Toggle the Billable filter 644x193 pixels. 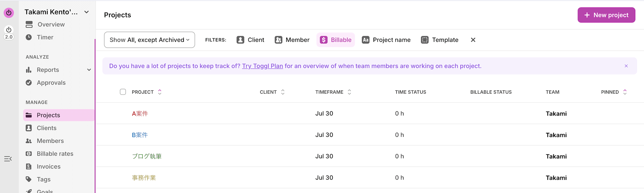pyautogui.click(x=336, y=40)
